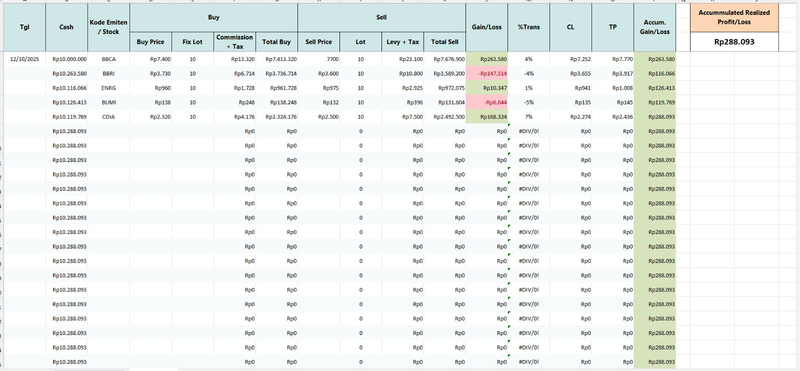The image size is (800, 371).
Task: Click TP value Rp1.008
Action: (x=612, y=88)
